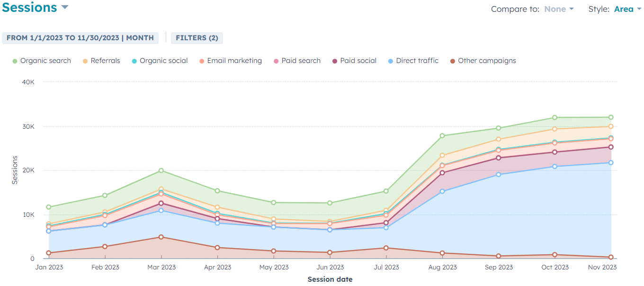Click Organic search data point for Jan 2023
The image size is (644, 286).
click(49, 207)
